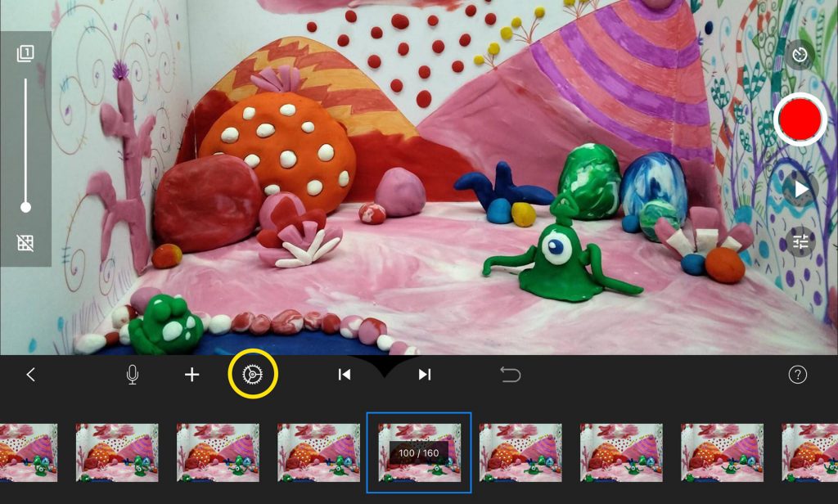
Task: Jump to the first frame
Action: (345, 375)
